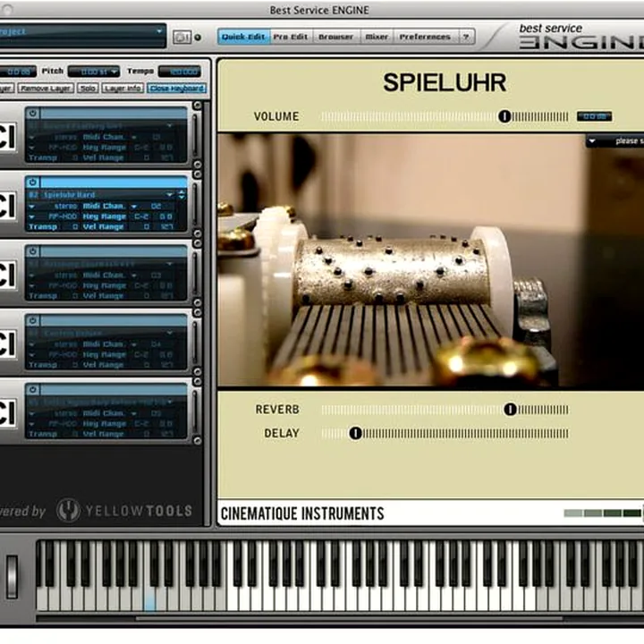Click the SPIELUHR title text

[x=445, y=82]
